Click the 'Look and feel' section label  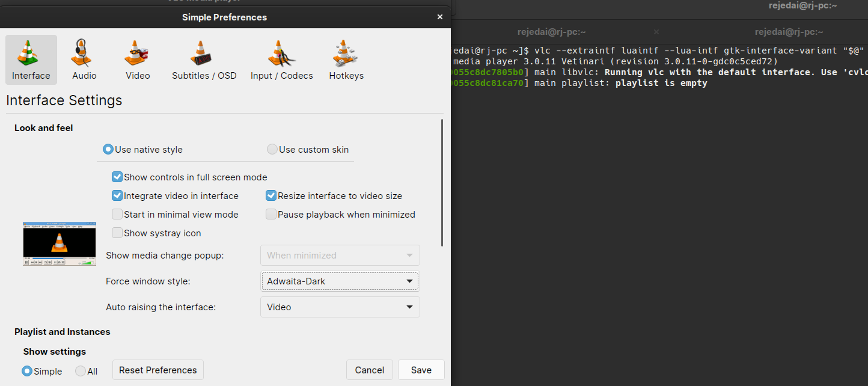pyautogui.click(x=44, y=128)
